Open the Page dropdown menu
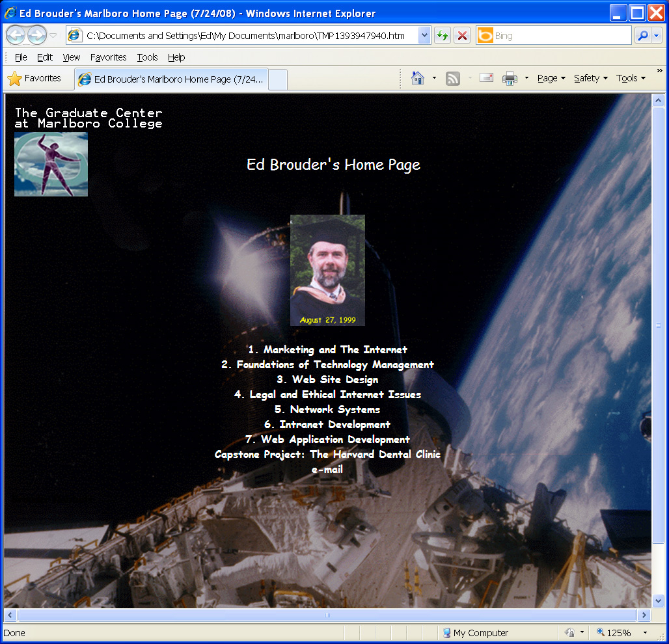 (551, 78)
